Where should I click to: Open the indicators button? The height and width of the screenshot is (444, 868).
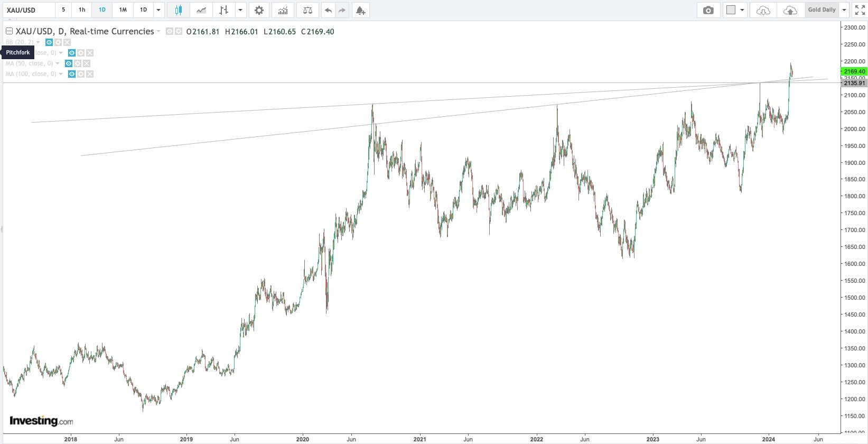tap(283, 10)
